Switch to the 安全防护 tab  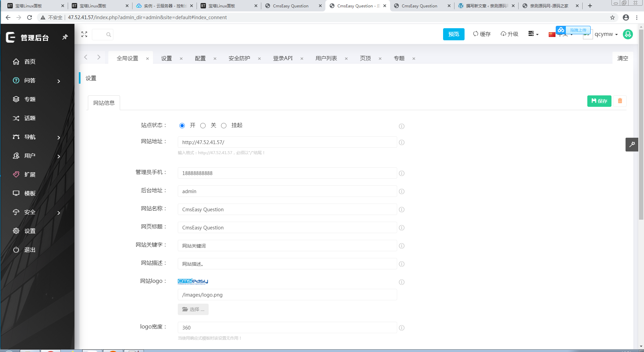[x=239, y=58]
